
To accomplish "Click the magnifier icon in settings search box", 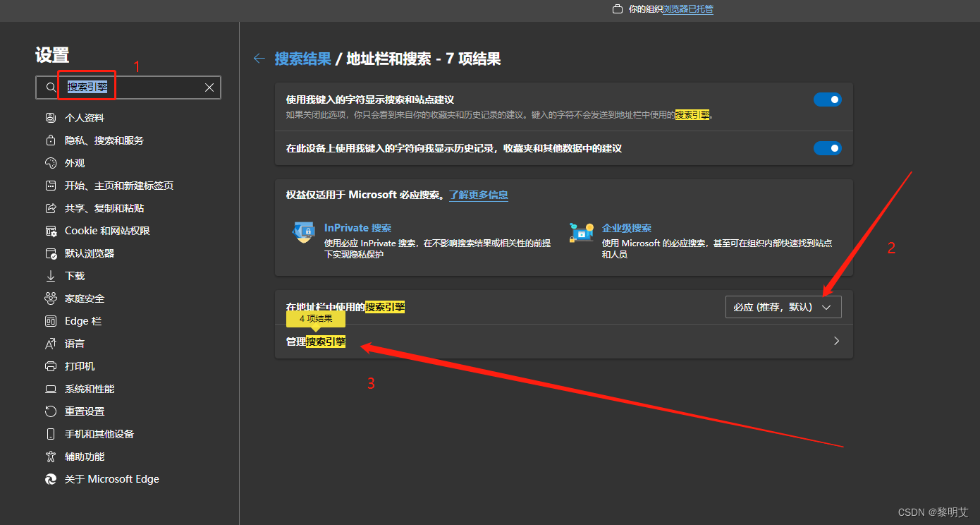I will 51,87.
